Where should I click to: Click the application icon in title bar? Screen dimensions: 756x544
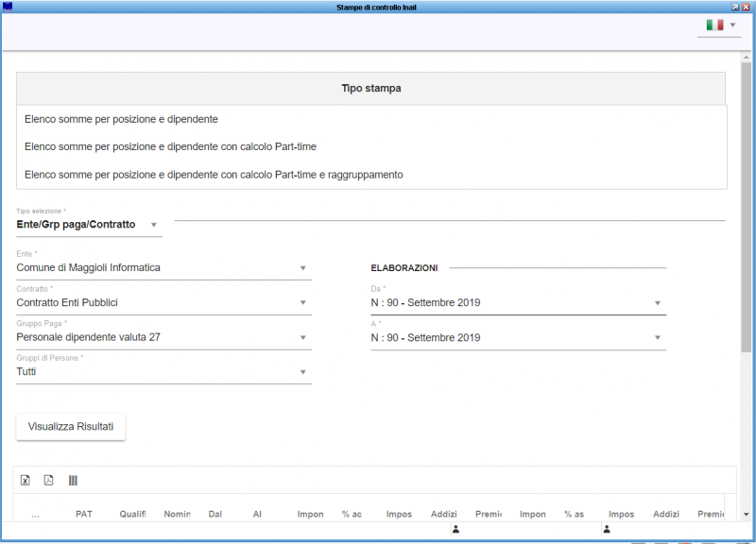click(8, 7)
